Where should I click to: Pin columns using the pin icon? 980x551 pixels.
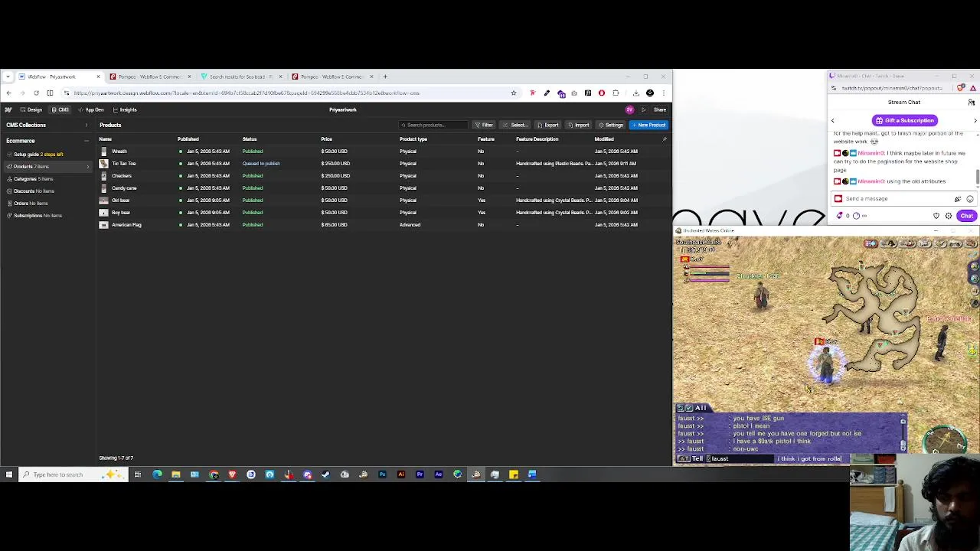point(665,139)
